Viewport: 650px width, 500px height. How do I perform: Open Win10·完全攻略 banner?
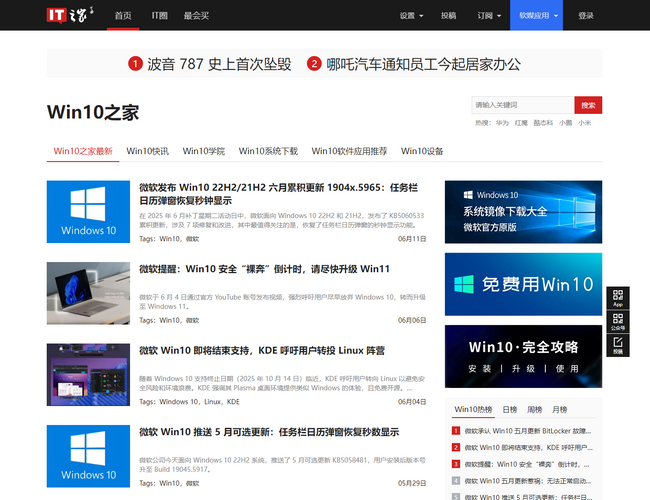(523, 357)
